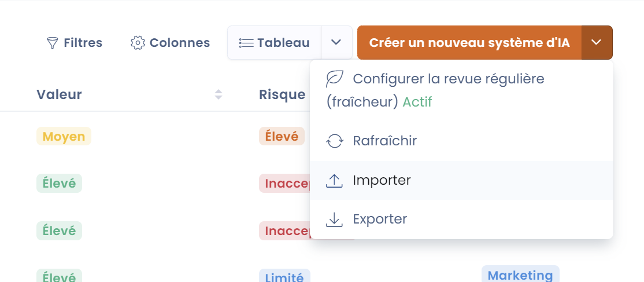Select the Rafraîchir menu entry
The image size is (644, 282).
(x=384, y=141)
